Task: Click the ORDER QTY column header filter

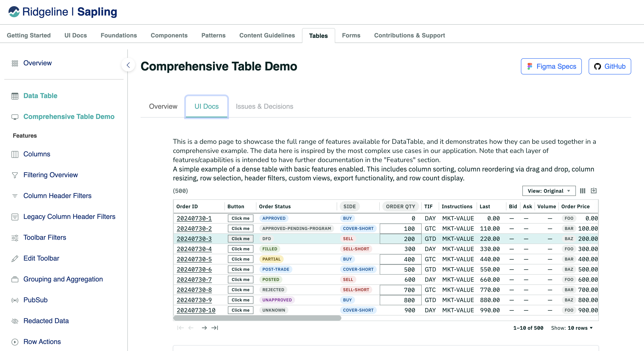Action: [400, 207]
